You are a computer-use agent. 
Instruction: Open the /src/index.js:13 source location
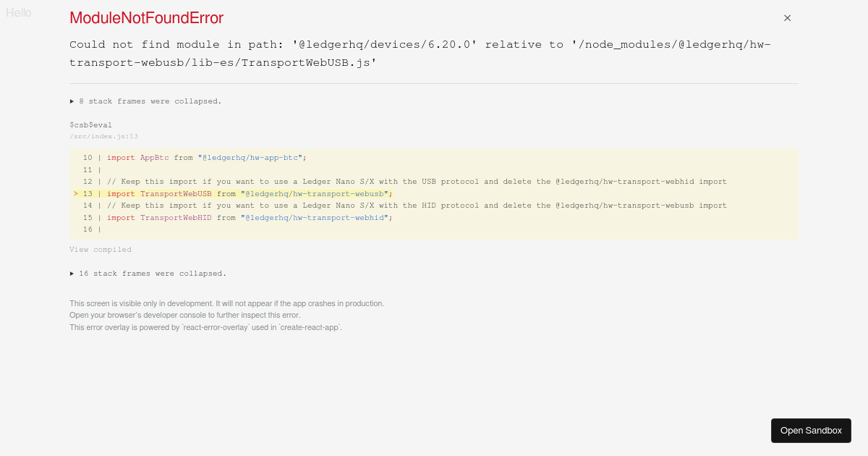103,136
